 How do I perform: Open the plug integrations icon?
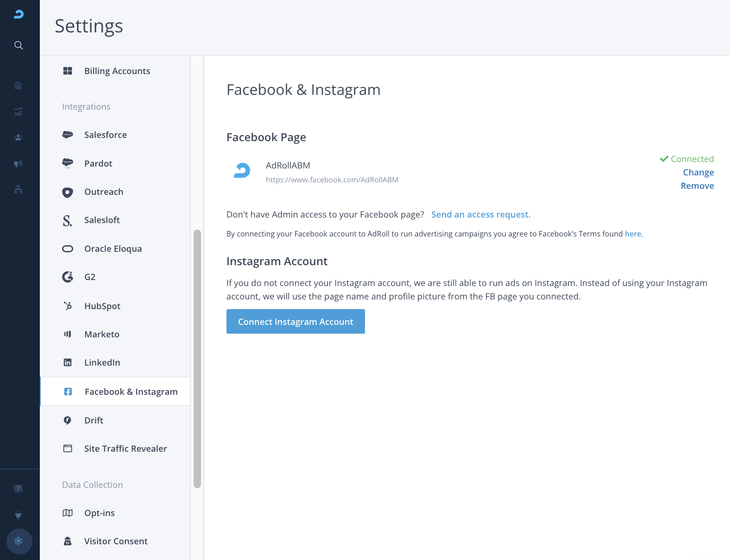(19, 515)
